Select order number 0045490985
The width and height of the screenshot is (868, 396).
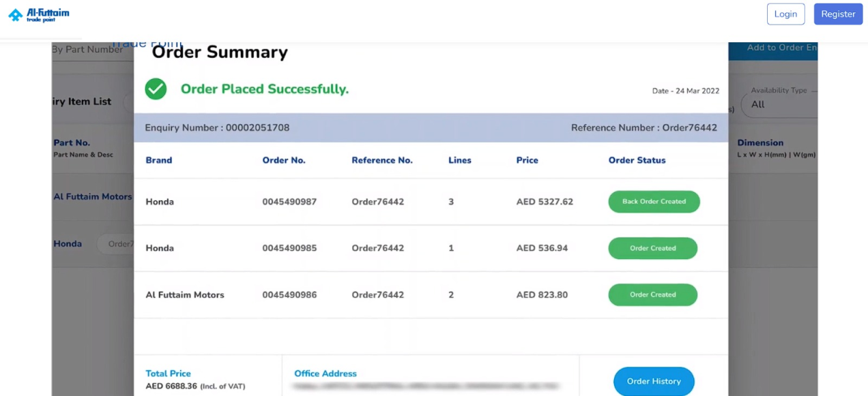point(289,248)
